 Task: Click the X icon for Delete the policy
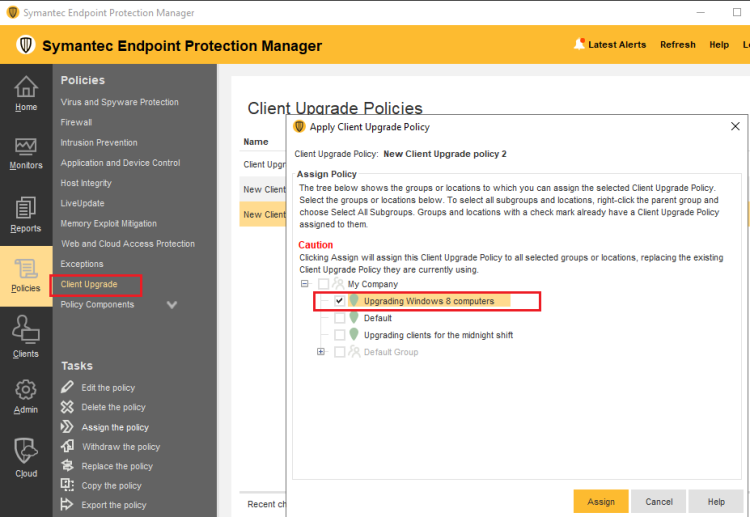(67, 407)
